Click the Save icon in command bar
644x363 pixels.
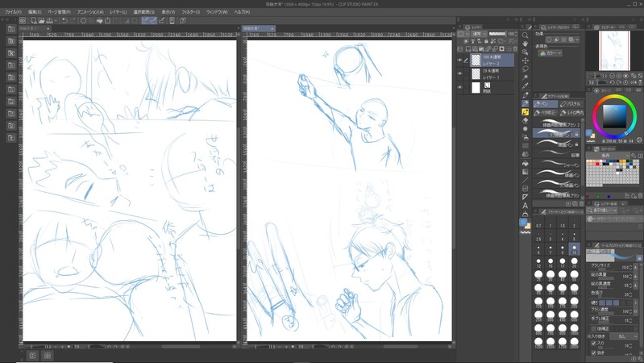(x=50, y=20)
